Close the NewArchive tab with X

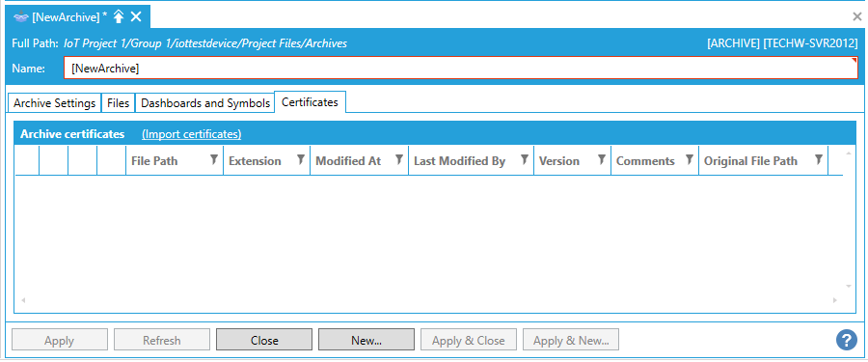136,17
